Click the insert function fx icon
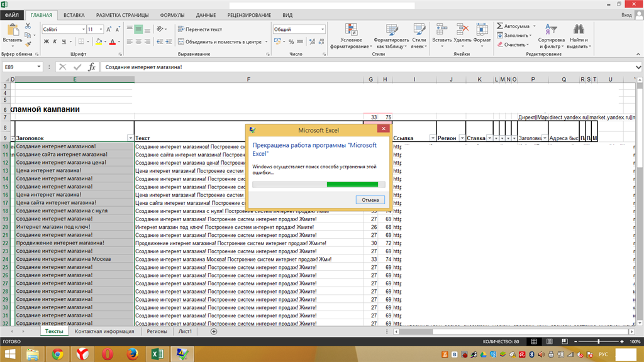Image resolution: width=644 pixels, height=362 pixels. coord(92,67)
